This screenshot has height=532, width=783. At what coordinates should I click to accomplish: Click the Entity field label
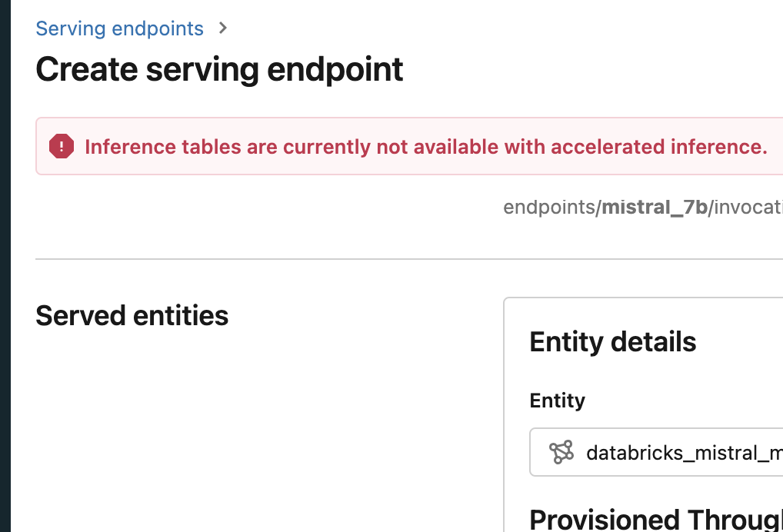[557, 401]
